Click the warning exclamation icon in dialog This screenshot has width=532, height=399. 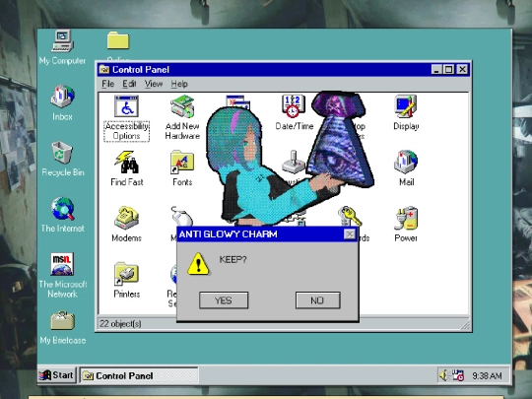(198, 264)
